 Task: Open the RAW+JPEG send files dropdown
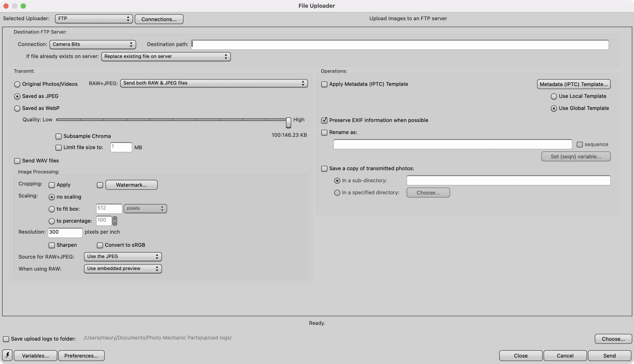tap(214, 83)
